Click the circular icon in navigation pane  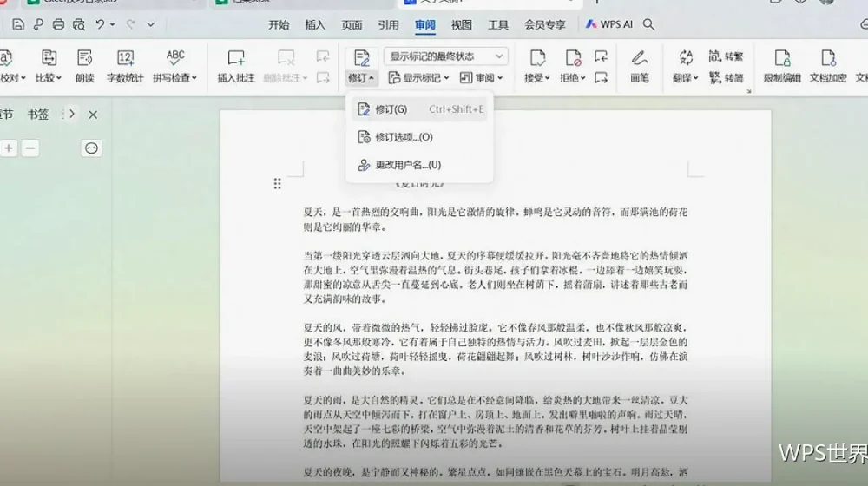[91, 148]
